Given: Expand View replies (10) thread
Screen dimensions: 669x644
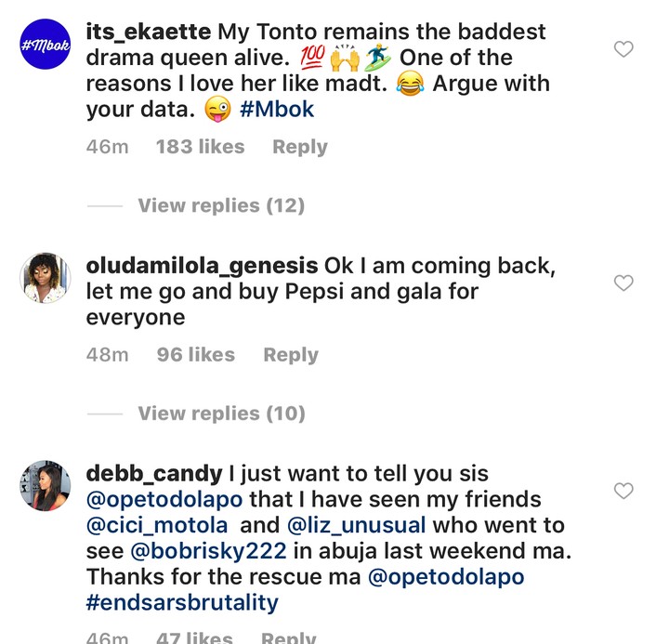Looking at the screenshot, I should point(221,414).
